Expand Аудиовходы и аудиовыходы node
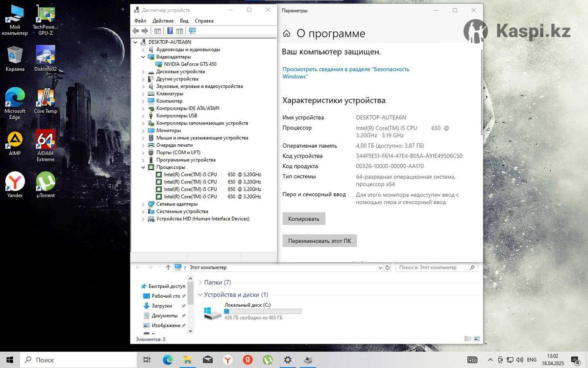This screenshot has width=588, height=368. tap(144, 50)
